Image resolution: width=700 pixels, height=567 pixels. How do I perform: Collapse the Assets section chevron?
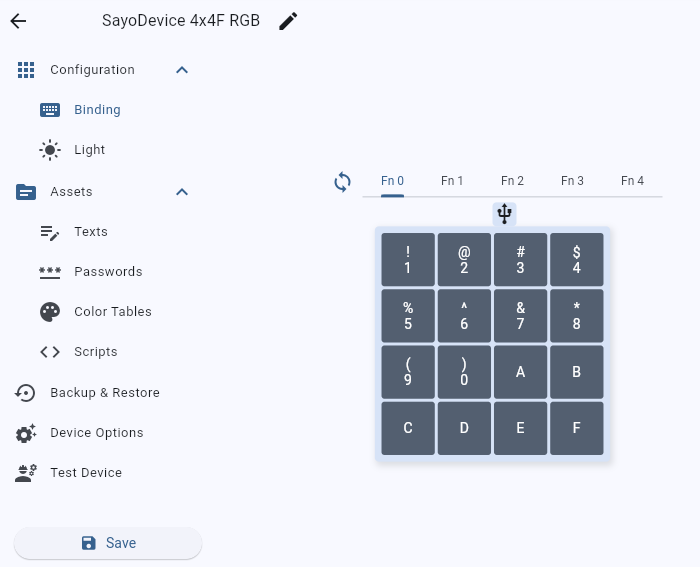pos(182,192)
